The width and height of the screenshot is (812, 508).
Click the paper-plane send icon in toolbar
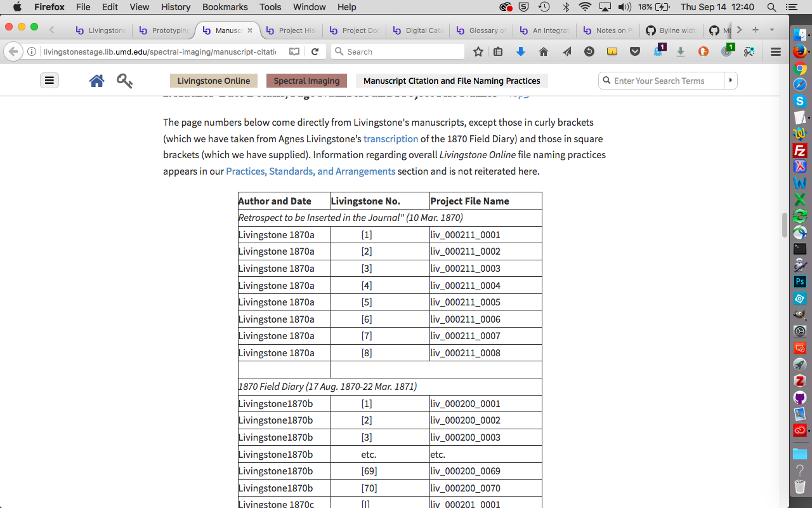[x=566, y=51]
